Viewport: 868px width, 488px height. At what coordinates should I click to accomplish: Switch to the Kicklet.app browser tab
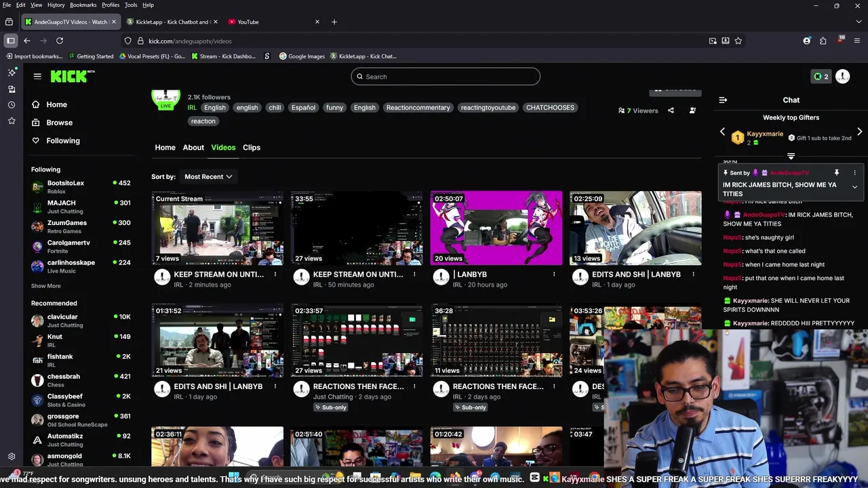pos(173,22)
